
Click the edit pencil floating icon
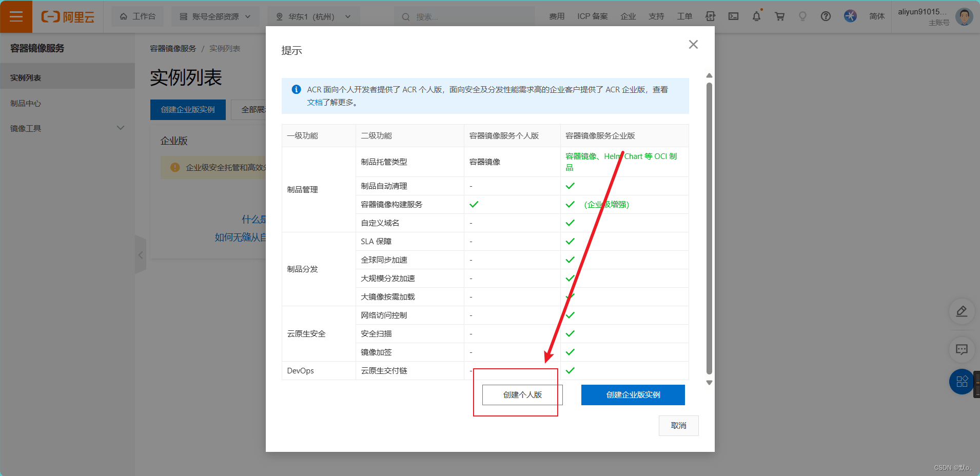(962, 311)
